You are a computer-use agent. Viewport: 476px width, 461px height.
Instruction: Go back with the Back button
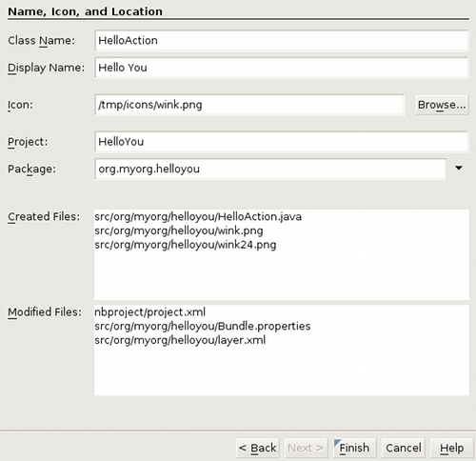pyautogui.click(x=257, y=448)
